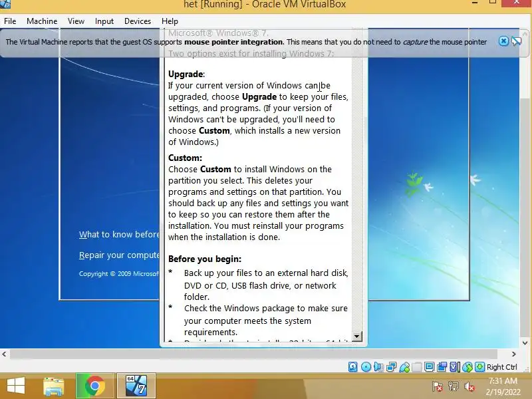Dismiss the mouse pointer integration notification
The width and height of the screenshot is (532, 399).
(503, 41)
